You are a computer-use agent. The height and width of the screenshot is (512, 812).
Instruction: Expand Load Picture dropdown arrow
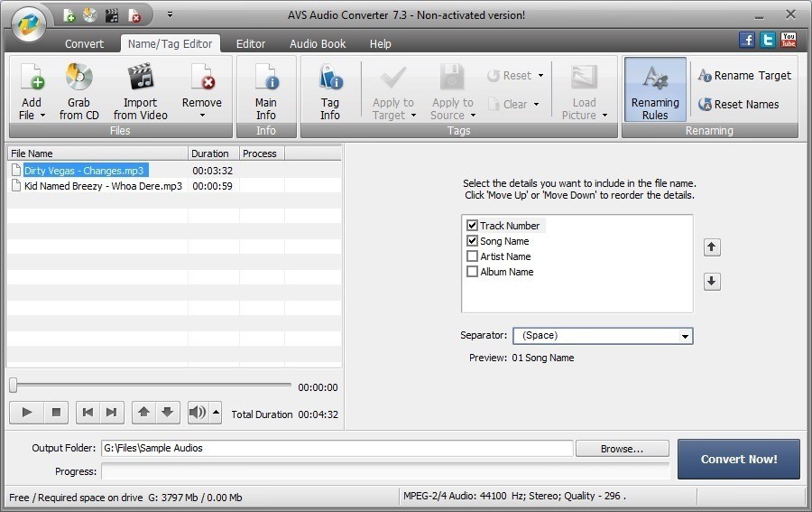[604, 116]
